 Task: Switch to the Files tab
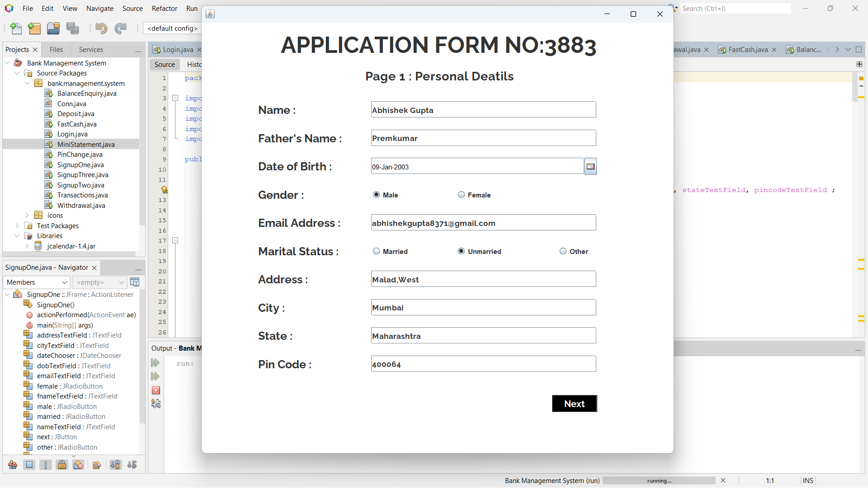pos(56,50)
